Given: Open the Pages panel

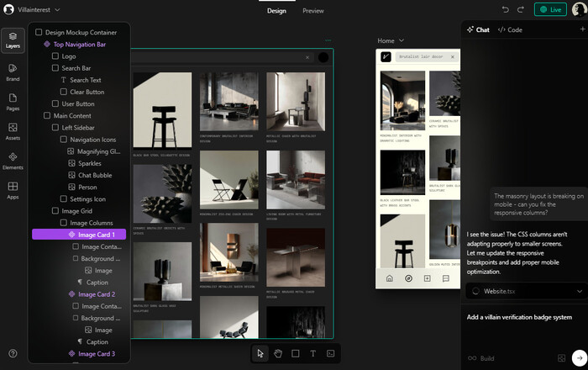Looking at the screenshot, I should [x=13, y=100].
